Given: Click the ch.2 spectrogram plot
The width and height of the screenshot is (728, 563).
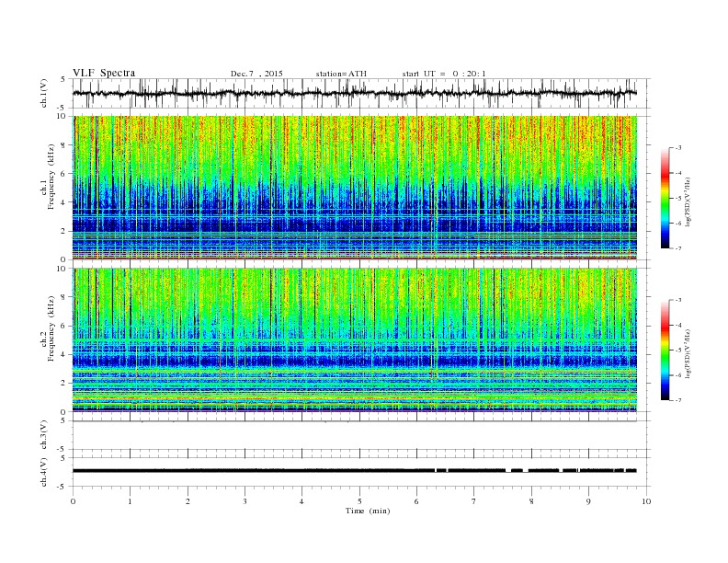Looking at the screenshot, I should click(355, 340).
